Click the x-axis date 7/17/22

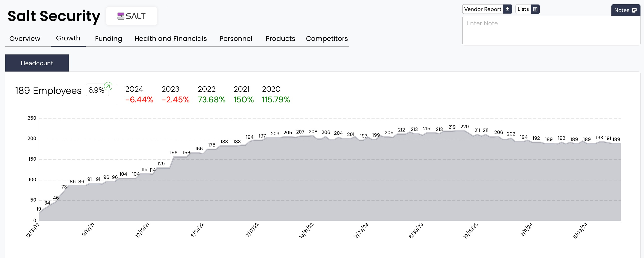[x=252, y=230]
